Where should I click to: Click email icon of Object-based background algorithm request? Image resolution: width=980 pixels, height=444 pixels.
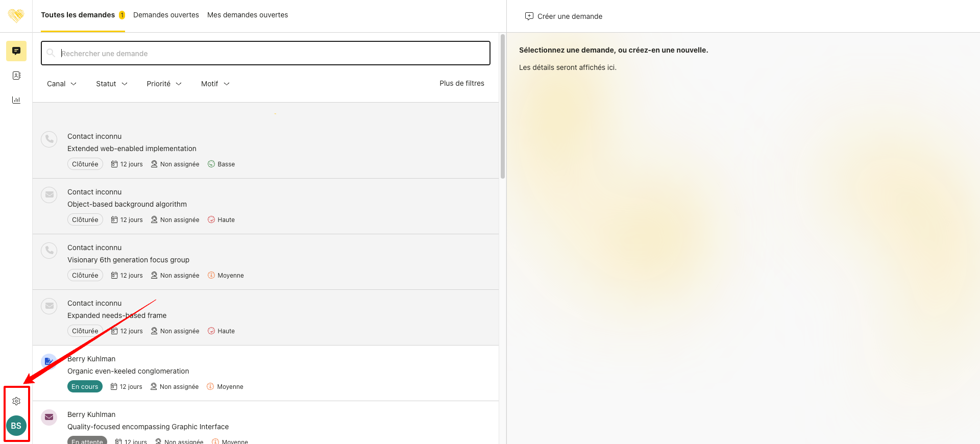coord(49,195)
